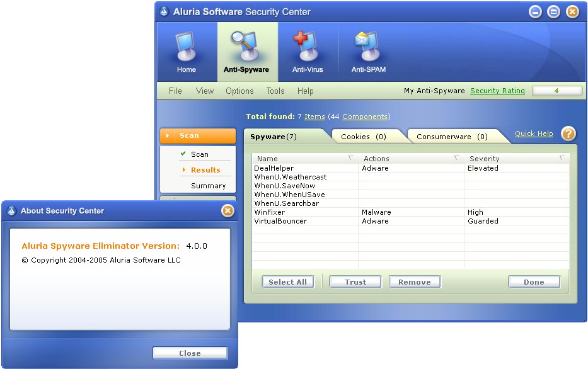Open the Components link in Total found

tap(365, 116)
